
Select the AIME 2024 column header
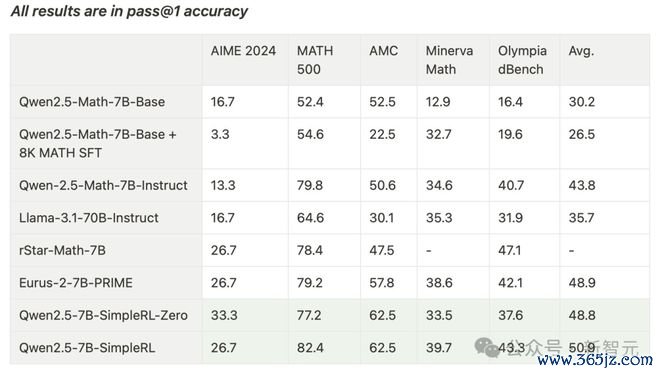coord(243,51)
